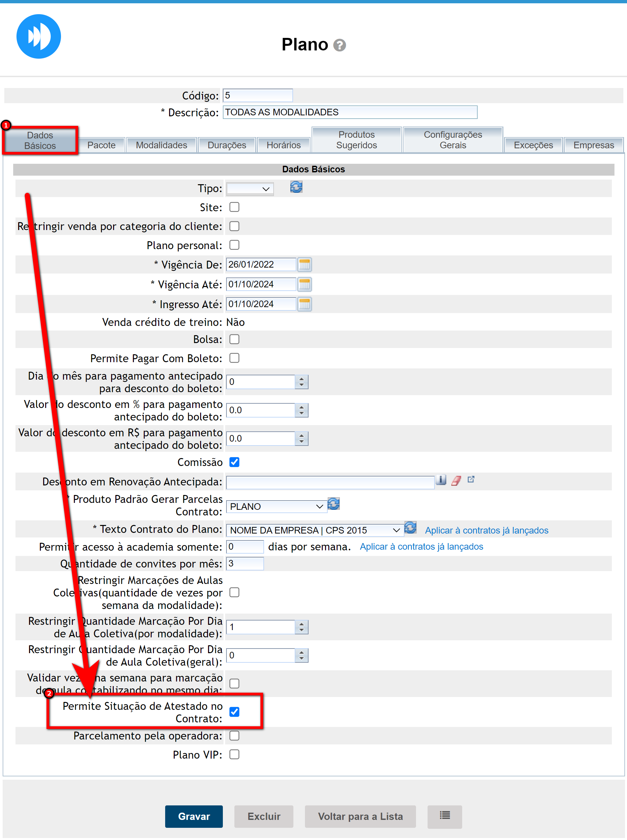Click the help question mark beside Plano
This screenshot has width=627, height=840.
click(339, 45)
